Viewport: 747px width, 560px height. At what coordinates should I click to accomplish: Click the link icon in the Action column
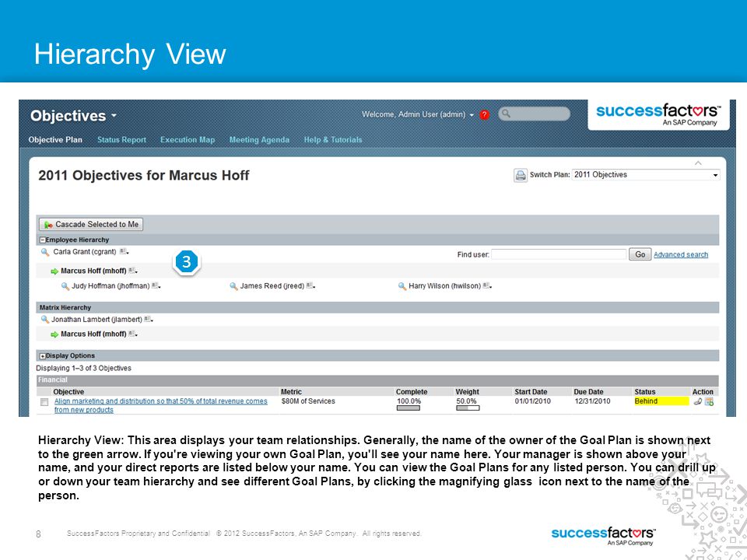click(x=697, y=402)
